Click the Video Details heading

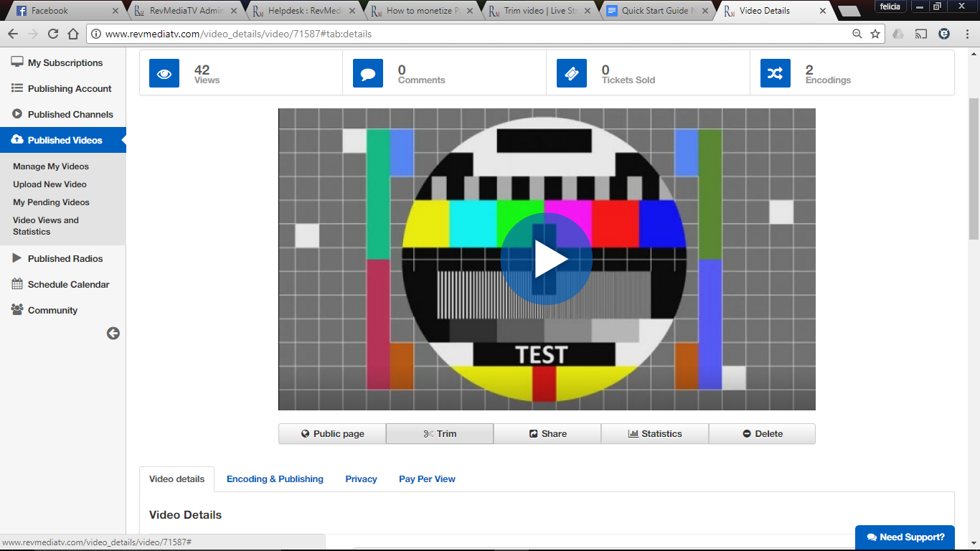point(185,515)
